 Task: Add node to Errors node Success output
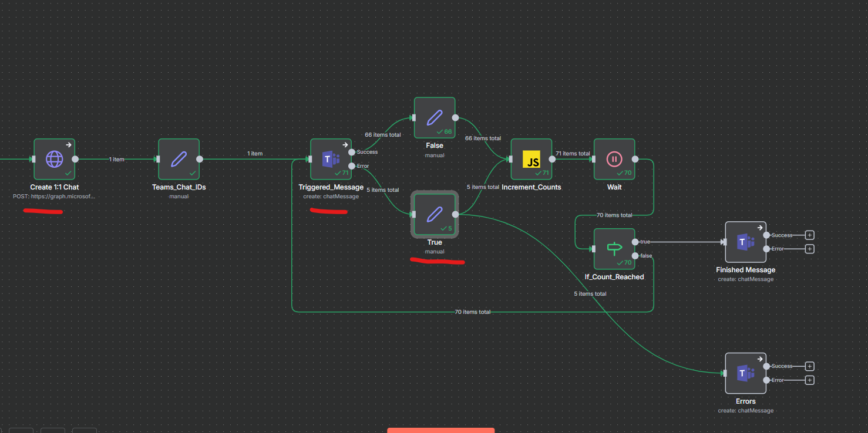810,366
